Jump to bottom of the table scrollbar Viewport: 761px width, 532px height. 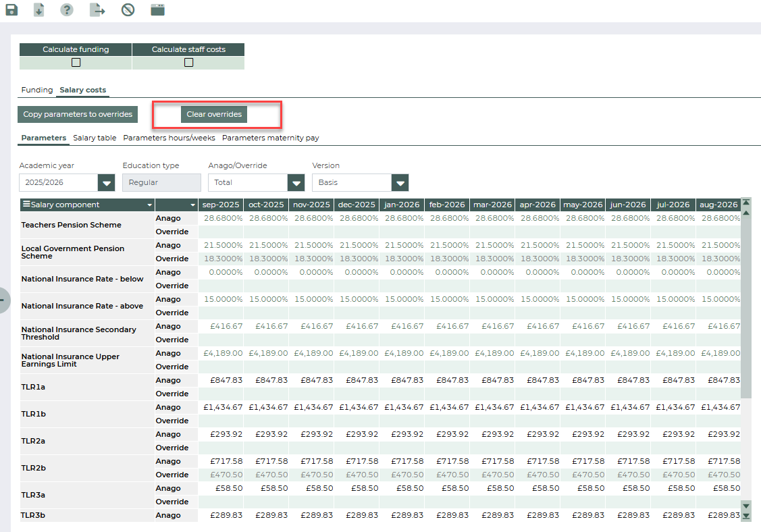[746, 516]
